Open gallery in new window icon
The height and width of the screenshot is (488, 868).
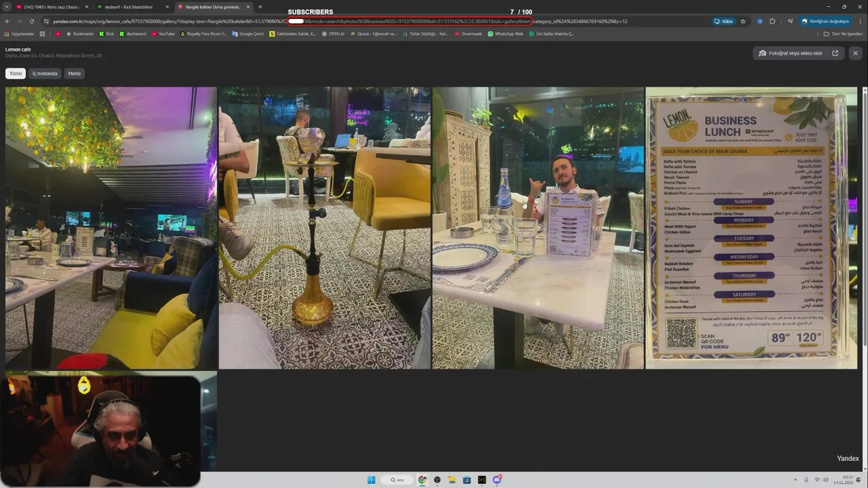coord(835,53)
